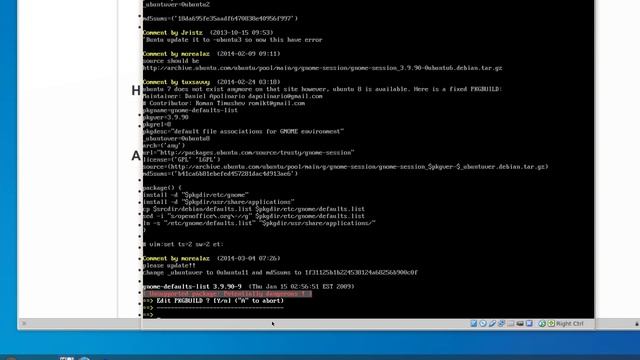Click the small arrow at window's bottom-right edge
640x360 pixels.
(637, 324)
